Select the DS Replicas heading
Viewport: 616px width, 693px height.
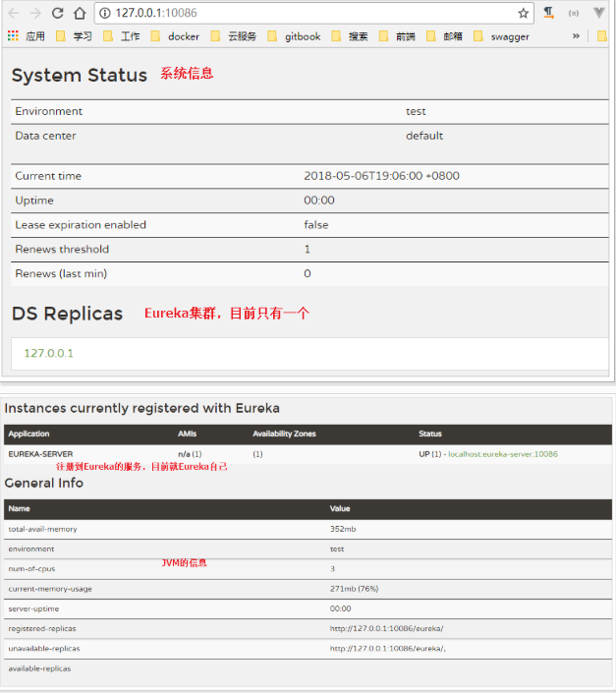(67, 314)
